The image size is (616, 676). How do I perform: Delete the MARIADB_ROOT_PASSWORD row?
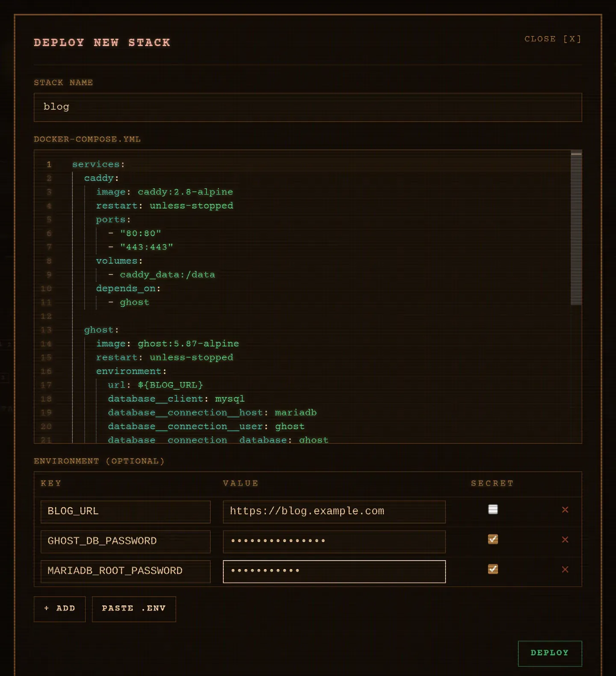point(565,569)
